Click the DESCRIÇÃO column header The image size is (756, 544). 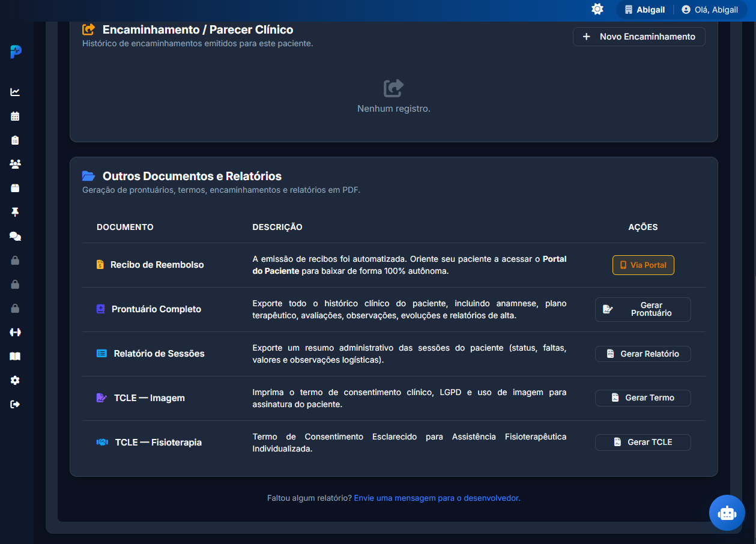click(277, 227)
